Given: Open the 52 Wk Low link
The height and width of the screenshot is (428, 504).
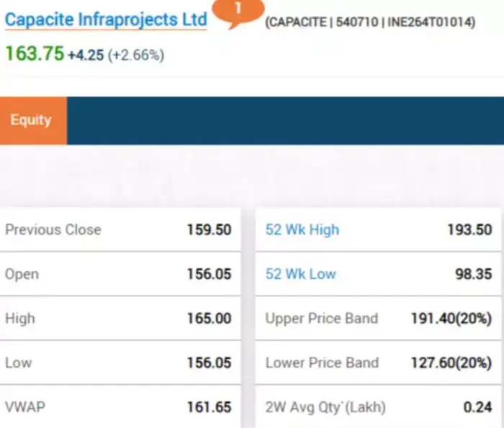Looking at the screenshot, I should pyautogui.click(x=301, y=274).
